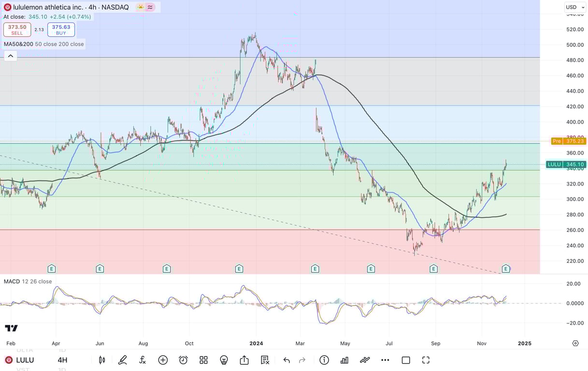Create an alert using the alarm clock icon
This screenshot has height=371, width=588.
click(183, 360)
